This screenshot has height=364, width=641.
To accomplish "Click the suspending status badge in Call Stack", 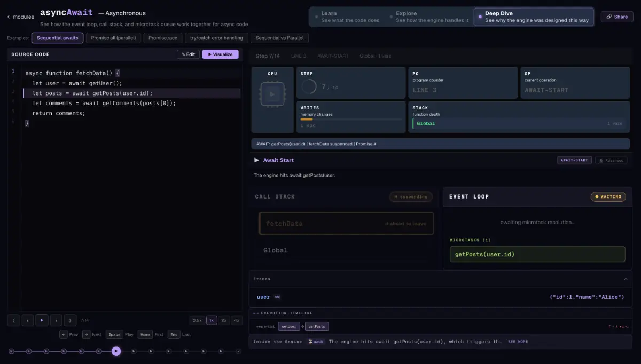I will coord(411,197).
